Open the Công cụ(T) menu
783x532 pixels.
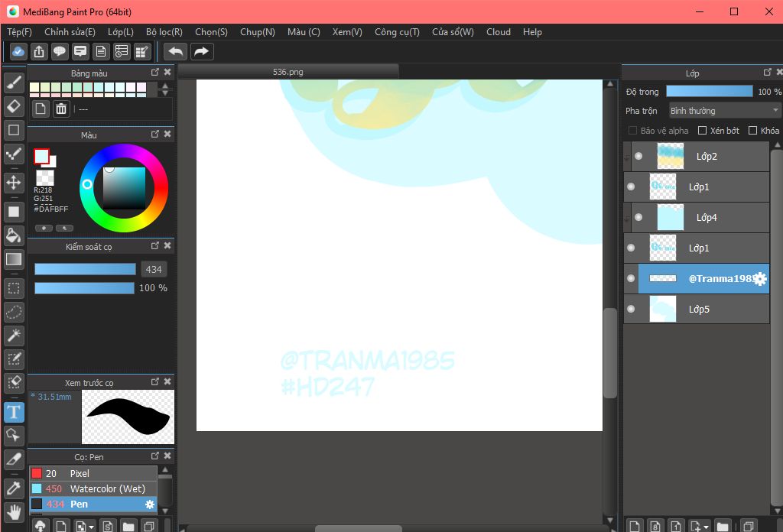pyautogui.click(x=397, y=32)
